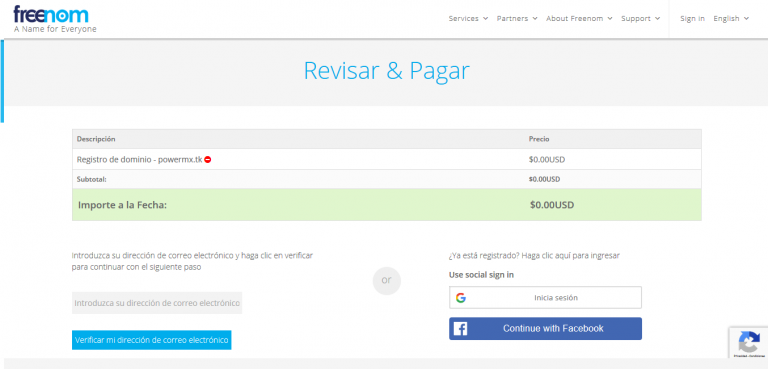Click the 'Importe a la Fecha:' label

(122, 205)
